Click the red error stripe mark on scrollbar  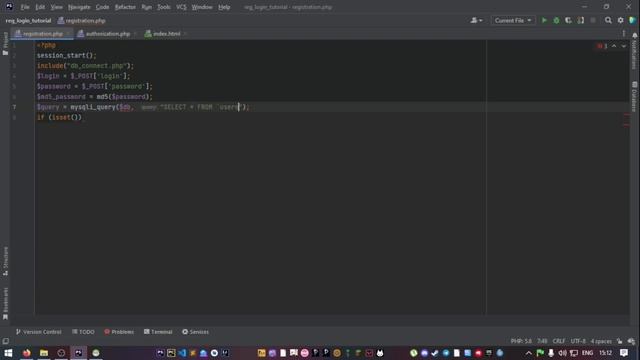(x=627, y=115)
